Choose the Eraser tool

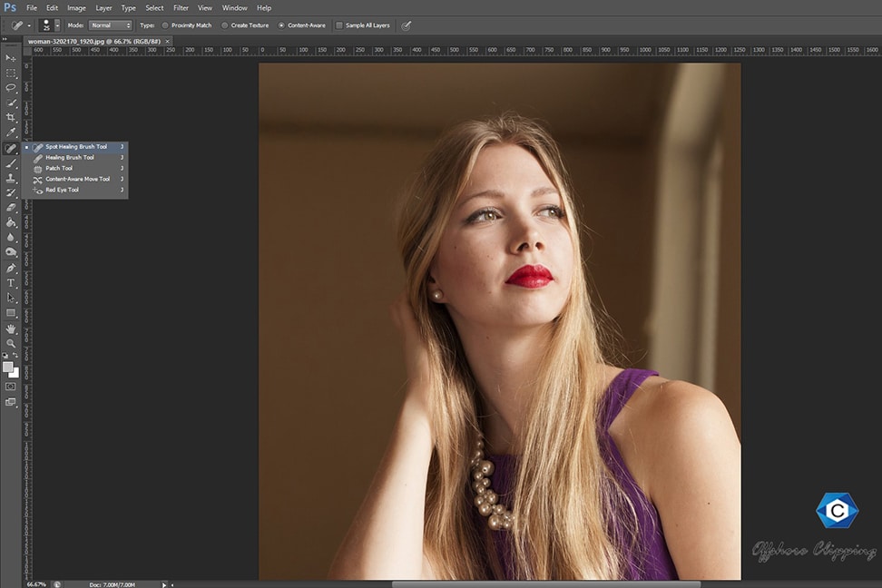click(x=11, y=208)
